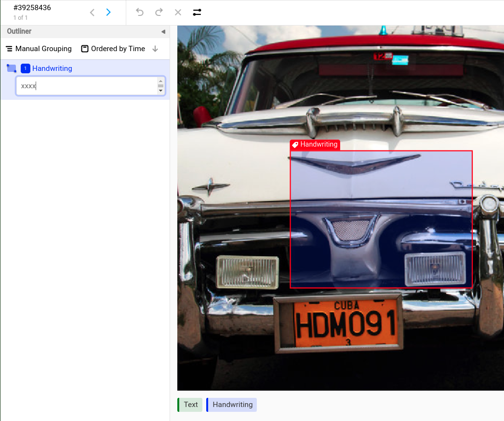
Task: Open the Manual Grouping dropdown
Action: (x=39, y=49)
